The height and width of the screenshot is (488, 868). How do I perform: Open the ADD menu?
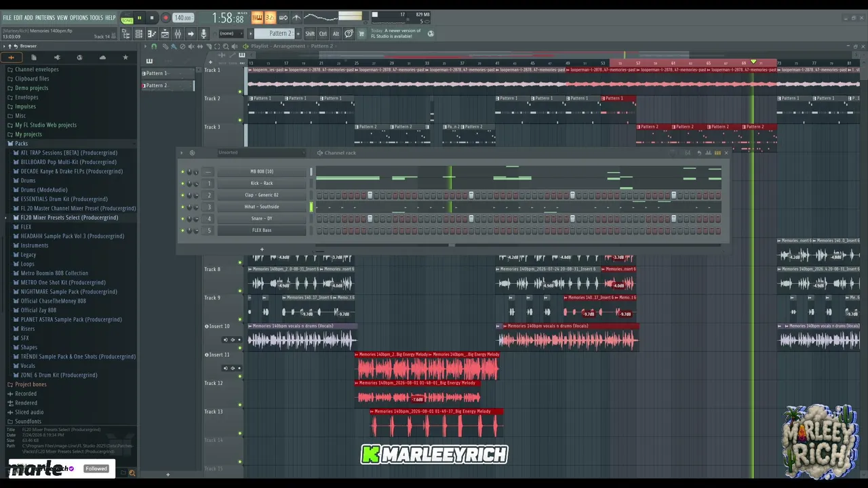[28, 18]
